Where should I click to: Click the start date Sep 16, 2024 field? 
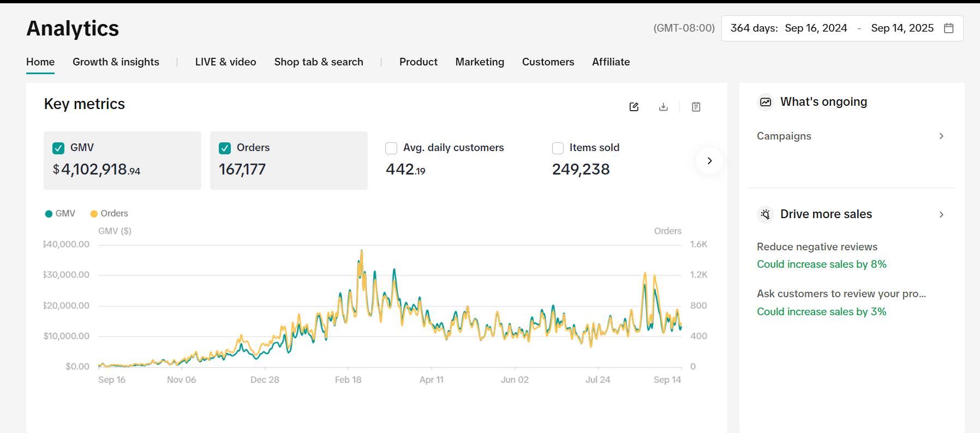pyautogui.click(x=816, y=28)
